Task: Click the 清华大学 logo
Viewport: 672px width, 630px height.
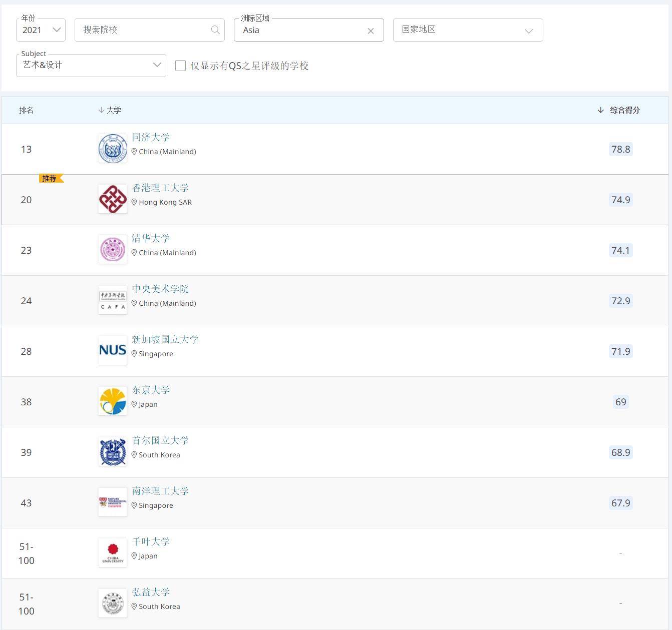Action: 113,249
